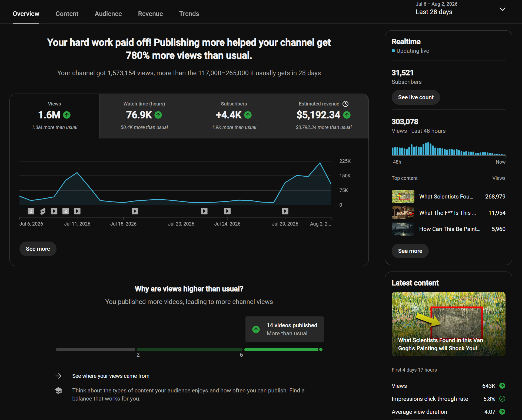Click the Shorts icon marker under chart

[43, 211]
